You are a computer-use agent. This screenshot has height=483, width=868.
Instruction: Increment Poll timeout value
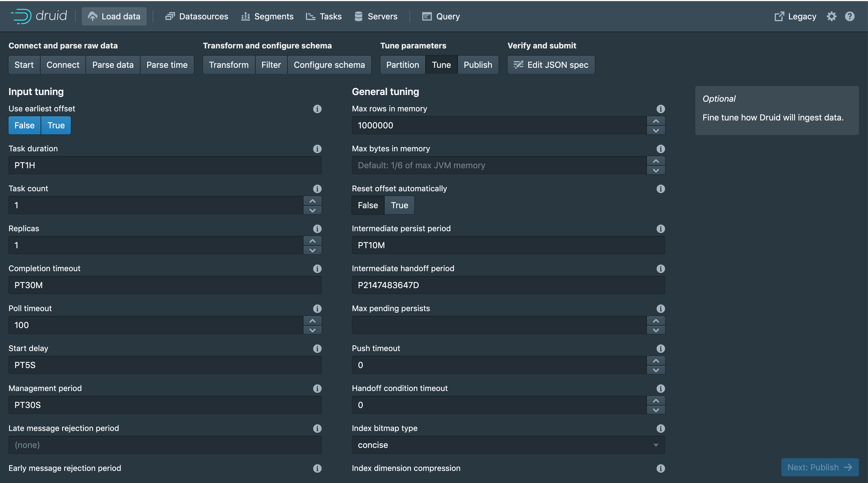[312, 321]
